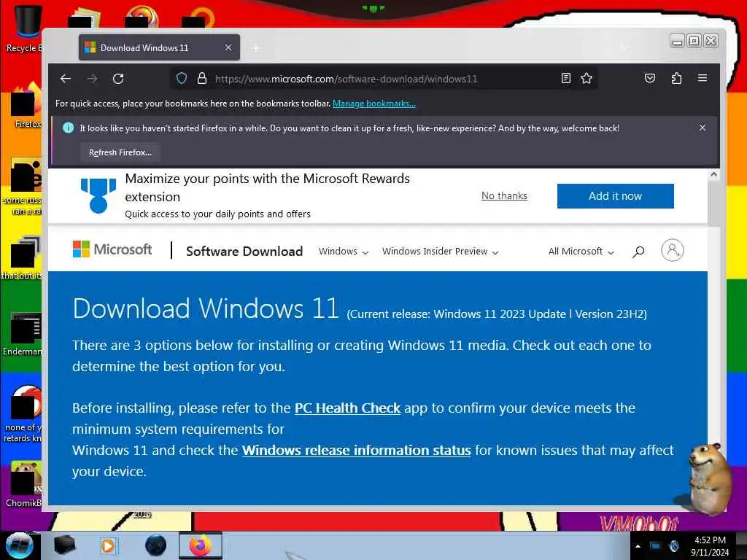Open Windows release information status link
The width and height of the screenshot is (747, 560).
(x=356, y=451)
